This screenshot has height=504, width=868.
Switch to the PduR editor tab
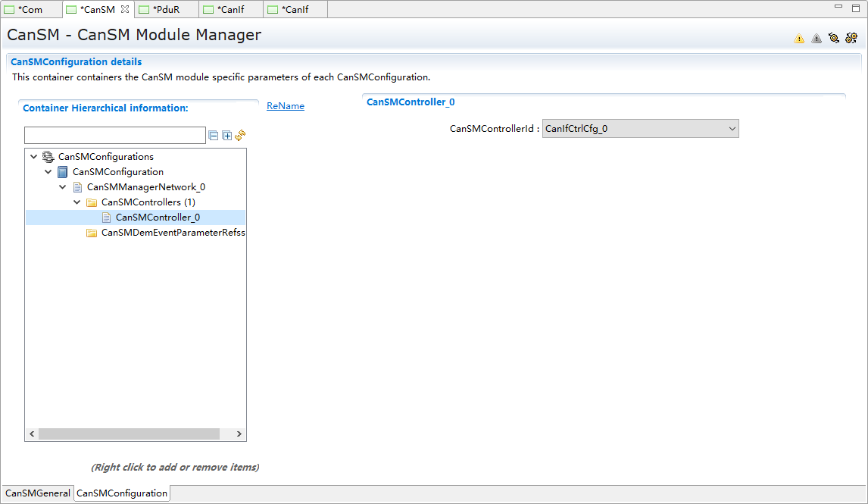point(166,10)
